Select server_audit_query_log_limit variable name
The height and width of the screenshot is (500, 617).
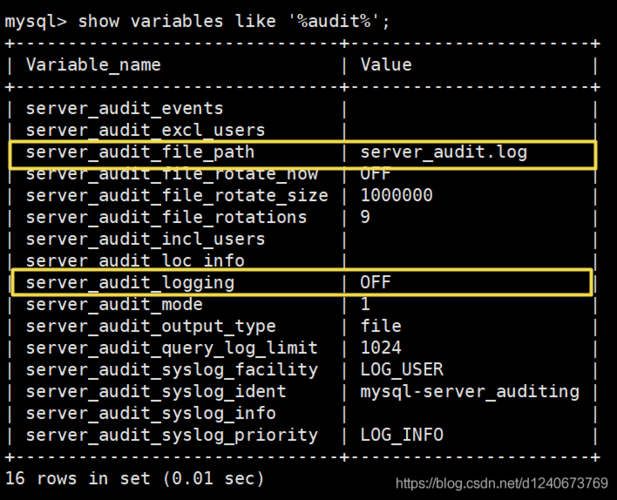172,349
